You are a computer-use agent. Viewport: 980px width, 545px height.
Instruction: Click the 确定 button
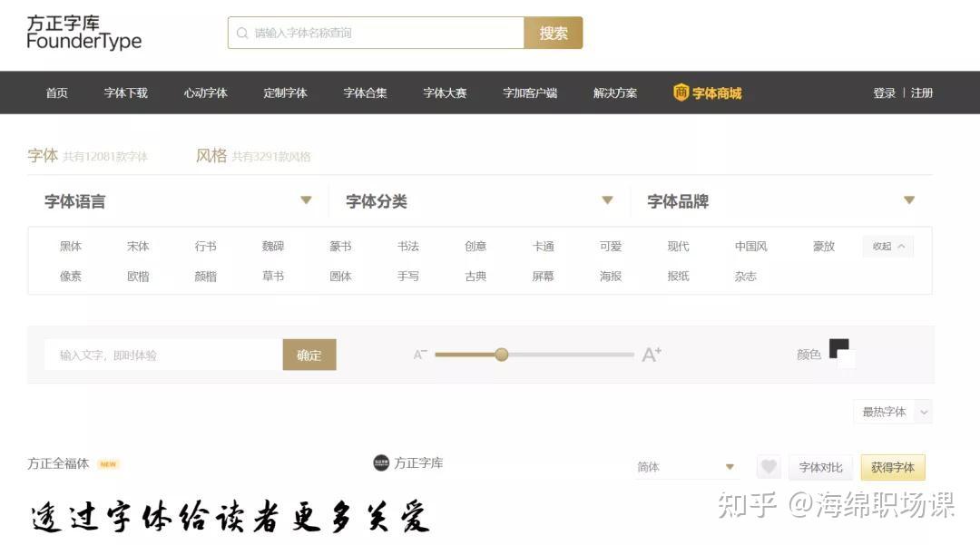[309, 355]
